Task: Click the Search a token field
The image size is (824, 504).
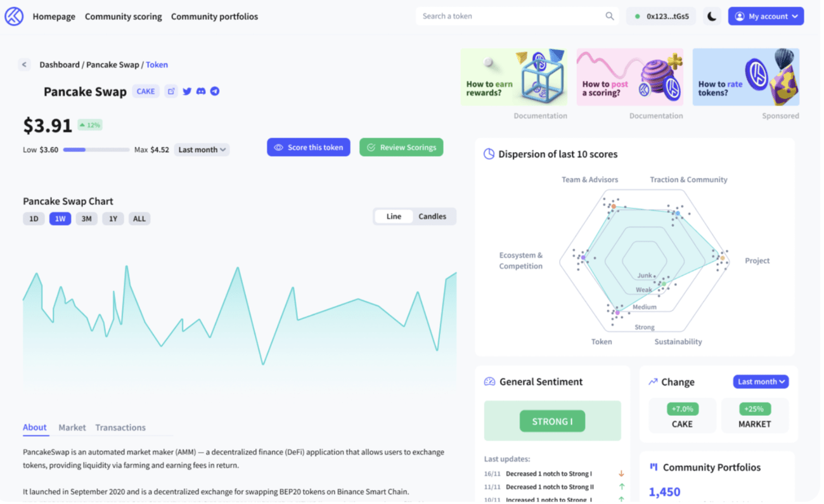Action: 517,16
